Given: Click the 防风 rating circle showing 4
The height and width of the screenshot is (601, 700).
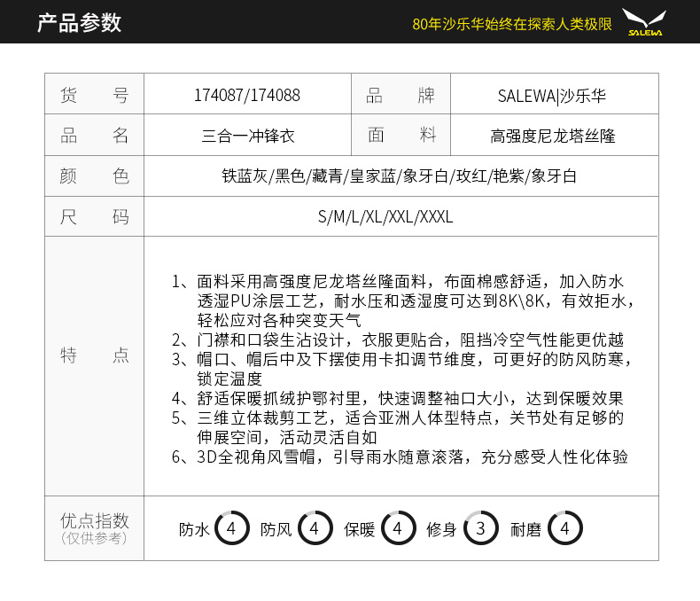Looking at the screenshot, I should click(315, 527).
